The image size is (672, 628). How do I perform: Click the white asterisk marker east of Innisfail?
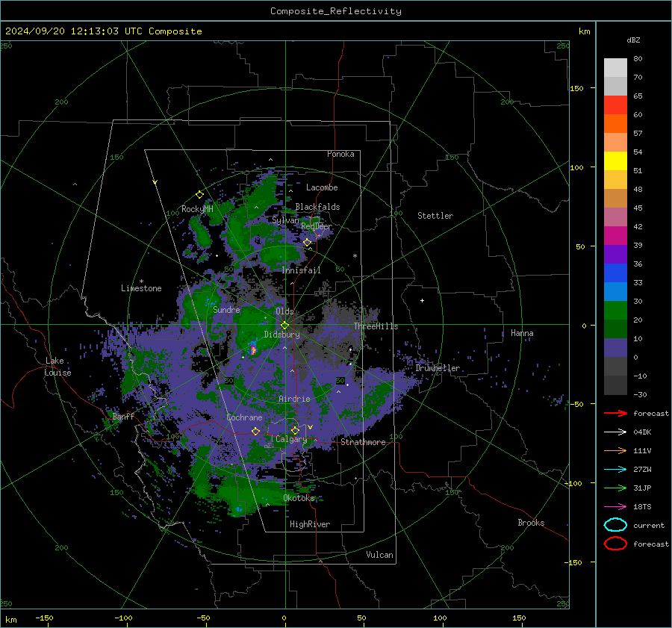click(355, 256)
